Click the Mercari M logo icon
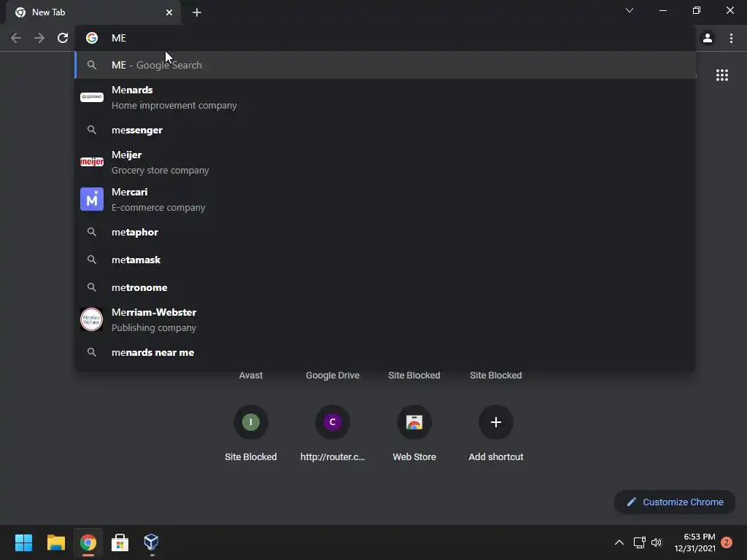Viewport: 747px width, 560px height. pos(91,199)
